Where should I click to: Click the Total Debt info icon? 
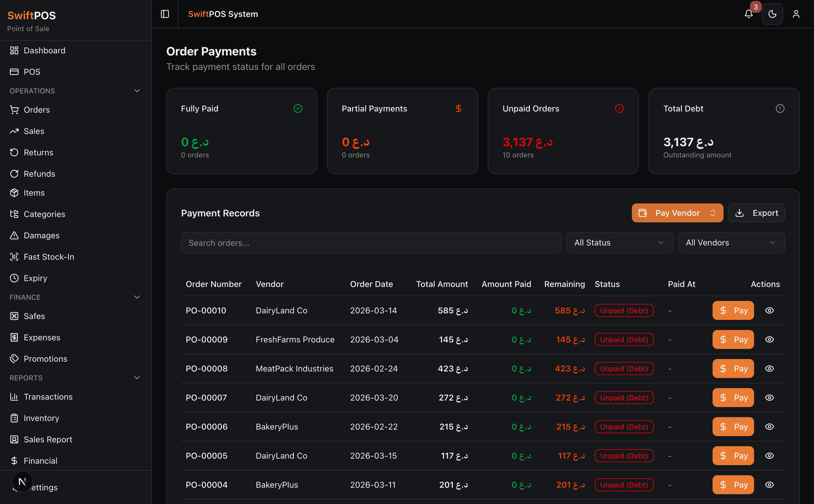[780, 108]
